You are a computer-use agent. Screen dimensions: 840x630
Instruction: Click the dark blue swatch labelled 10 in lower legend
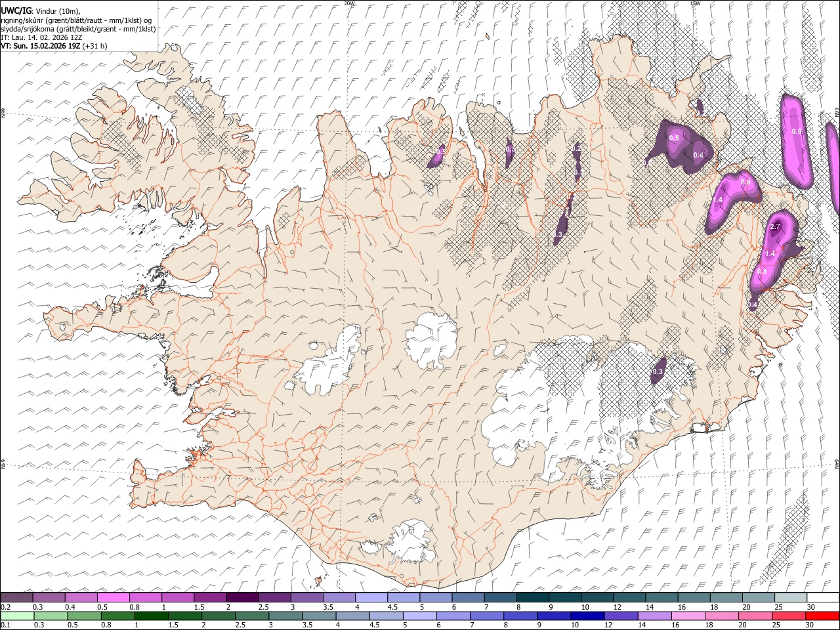(587, 616)
